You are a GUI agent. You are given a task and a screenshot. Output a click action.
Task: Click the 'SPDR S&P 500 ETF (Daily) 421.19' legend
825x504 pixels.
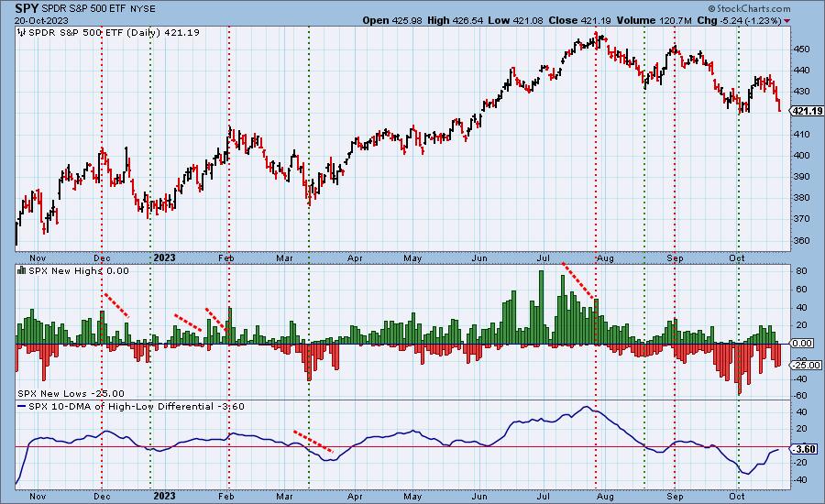(114, 33)
